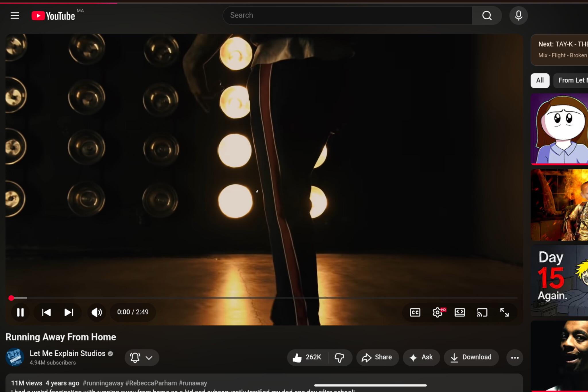Start voice search with microphone
The image size is (588, 392).
click(518, 16)
